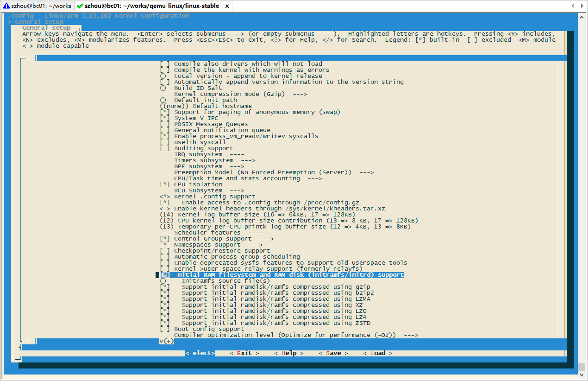Toggle Automatically append version information option
Screen dimensions: 588x381
(x=281, y=82)
